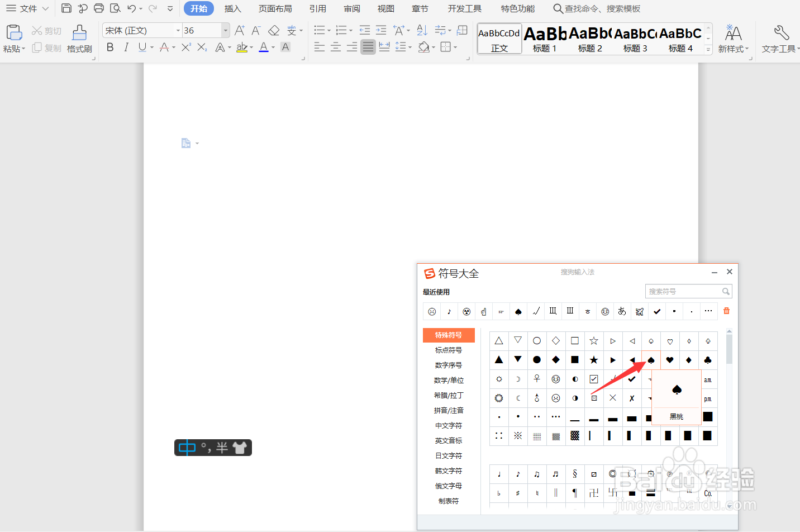Toggle justify alignment button
Image resolution: width=800 pixels, height=532 pixels.
368,47
